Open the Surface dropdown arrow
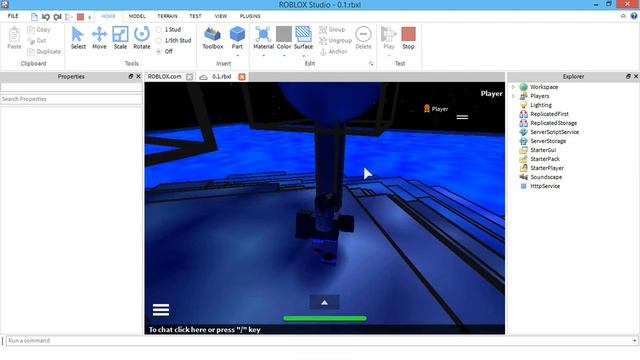This screenshot has width=640, height=360. pos(303,55)
